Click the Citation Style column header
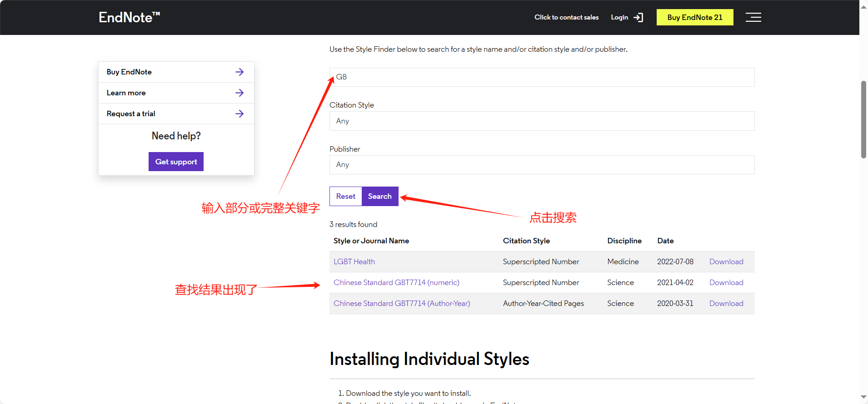The width and height of the screenshot is (868, 404). [526, 241]
